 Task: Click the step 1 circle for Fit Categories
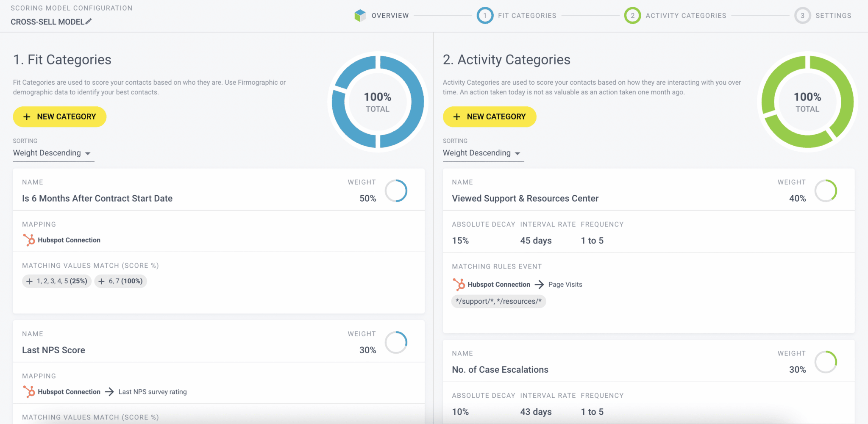(485, 16)
